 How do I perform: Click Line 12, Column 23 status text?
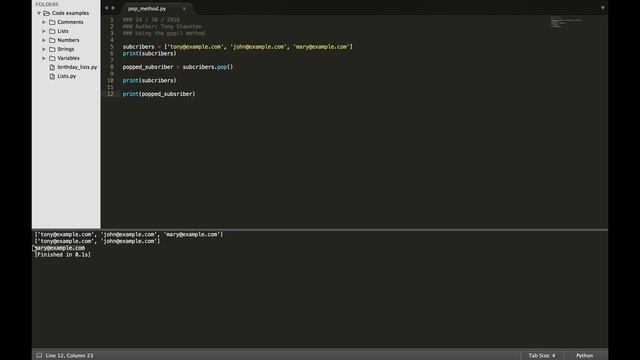pos(69,356)
